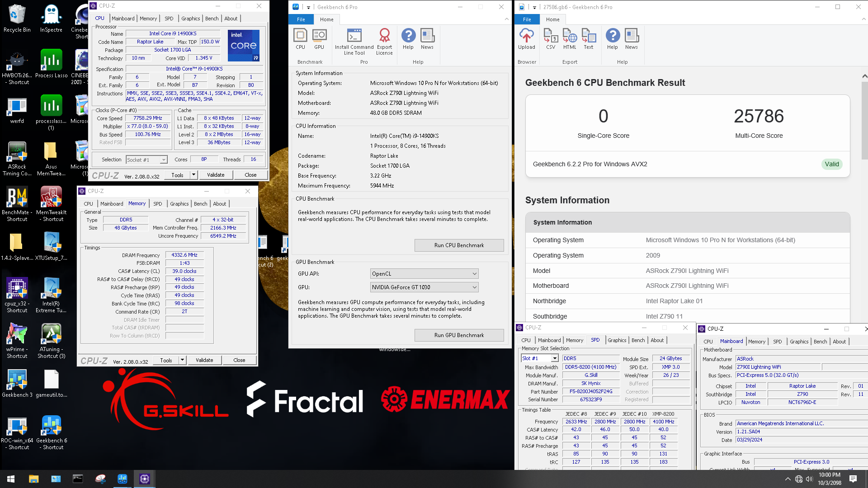Open cpuz_x32 shortcut on desktop

(x=17, y=296)
